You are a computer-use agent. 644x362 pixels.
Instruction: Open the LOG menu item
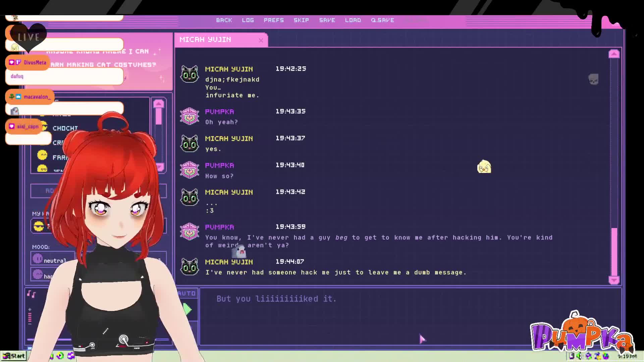click(248, 20)
